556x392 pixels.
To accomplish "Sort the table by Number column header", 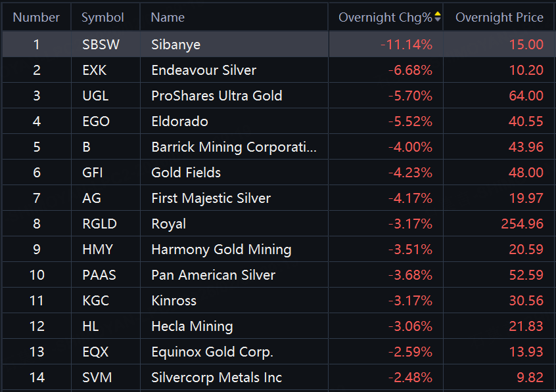I will click(36, 17).
